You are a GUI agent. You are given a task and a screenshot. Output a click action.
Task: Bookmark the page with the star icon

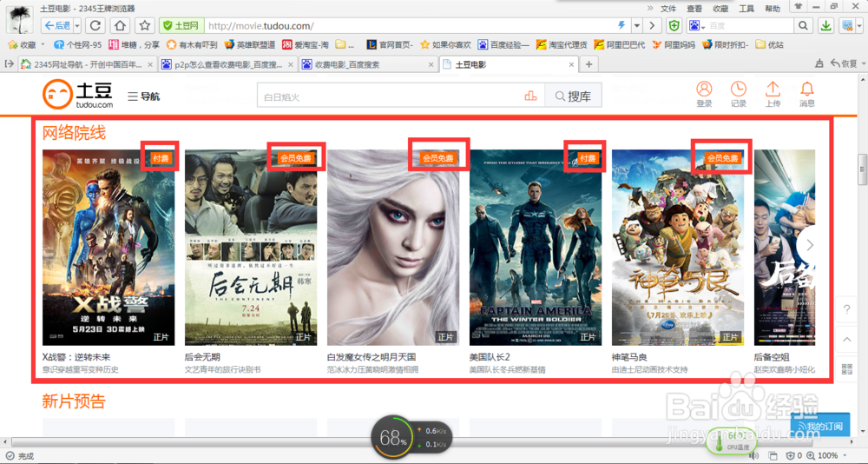tap(145, 25)
